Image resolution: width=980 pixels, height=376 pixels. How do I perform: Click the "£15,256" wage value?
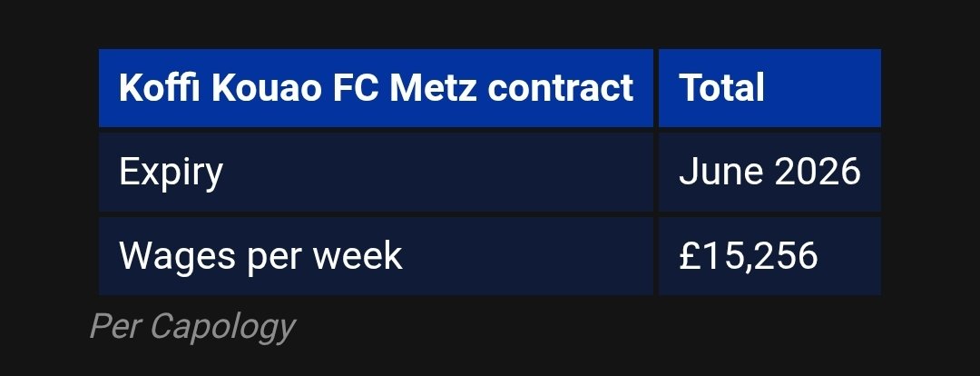(x=748, y=256)
